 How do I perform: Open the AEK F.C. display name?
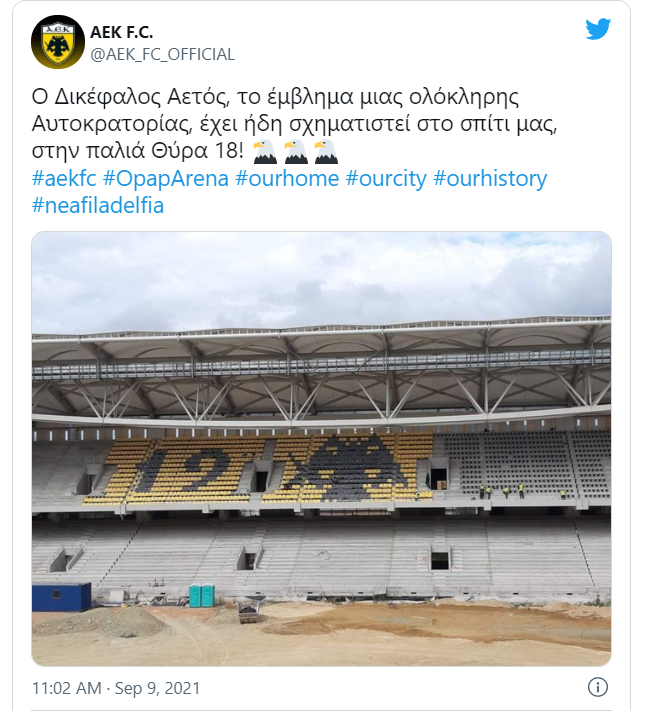(121, 32)
